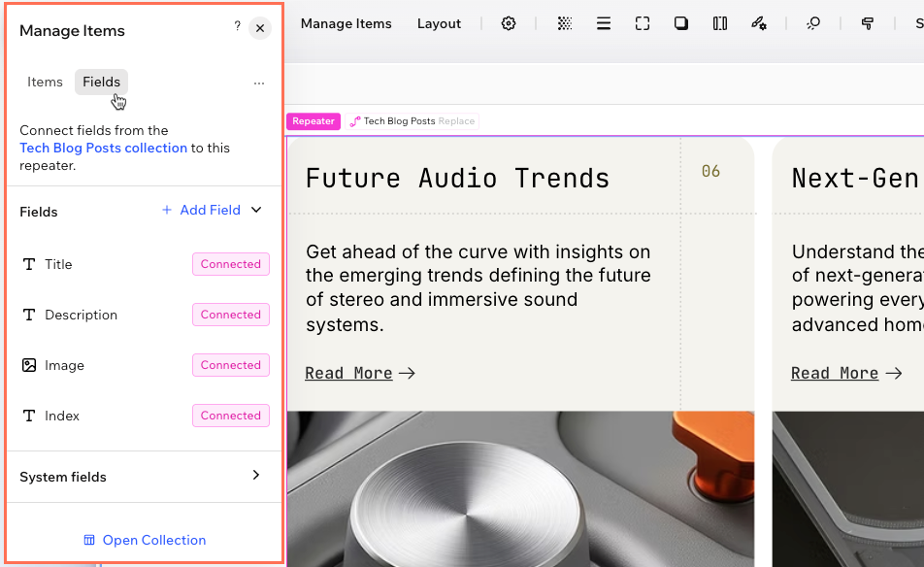Click the Index field text icon
This screenshot has width=924, height=567.
(x=29, y=416)
